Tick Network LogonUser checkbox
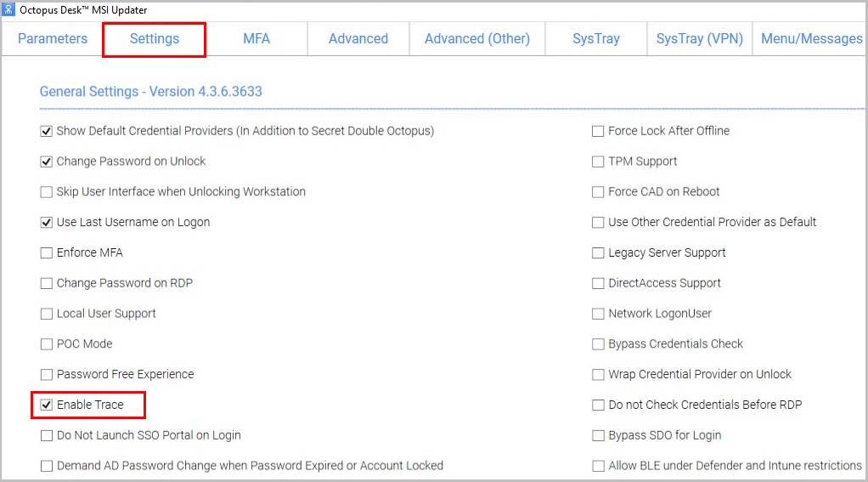 click(x=598, y=315)
